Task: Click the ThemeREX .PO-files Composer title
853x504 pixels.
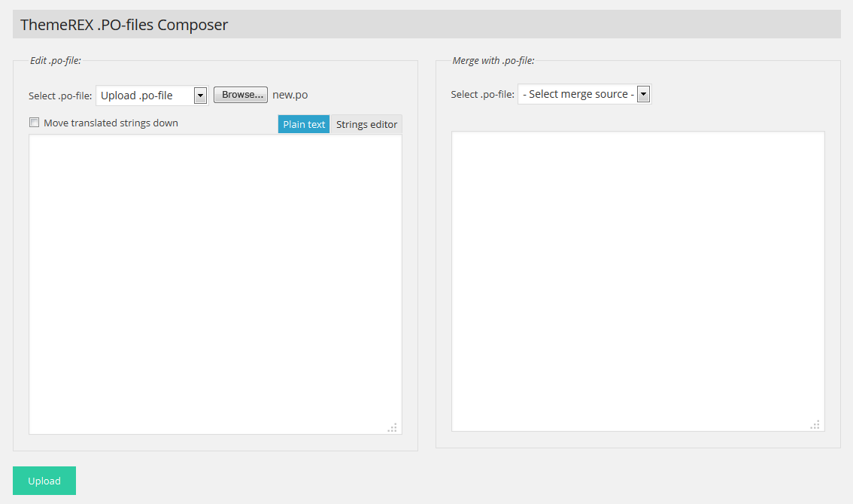Action: click(123, 24)
